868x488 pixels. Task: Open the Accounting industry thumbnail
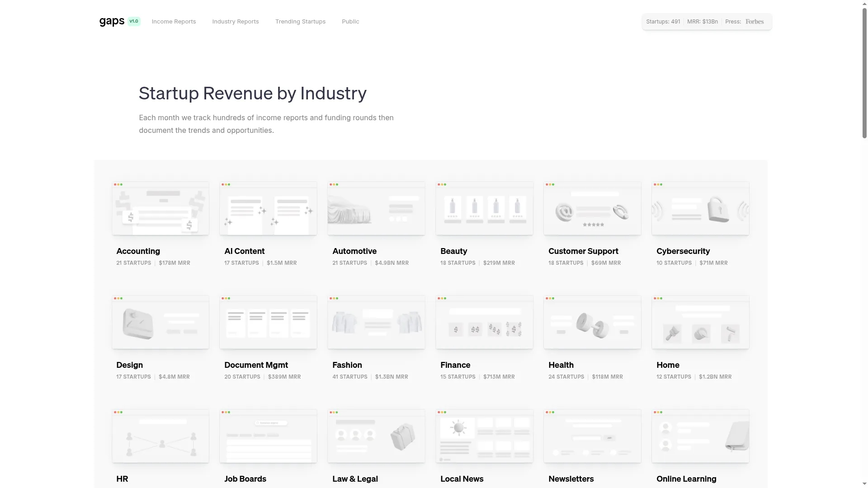160,208
